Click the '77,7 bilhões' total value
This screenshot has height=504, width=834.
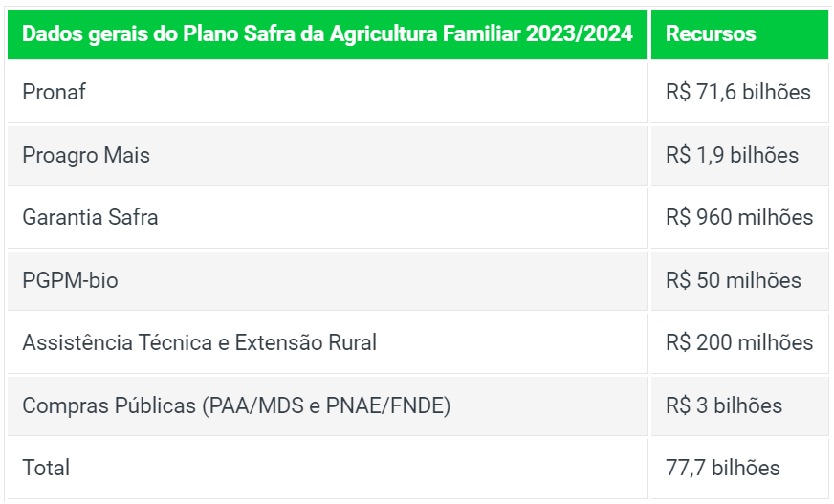tap(723, 468)
